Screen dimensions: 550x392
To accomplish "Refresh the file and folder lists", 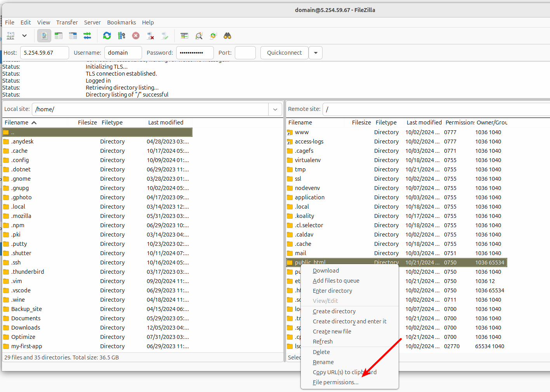I will 107,36.
